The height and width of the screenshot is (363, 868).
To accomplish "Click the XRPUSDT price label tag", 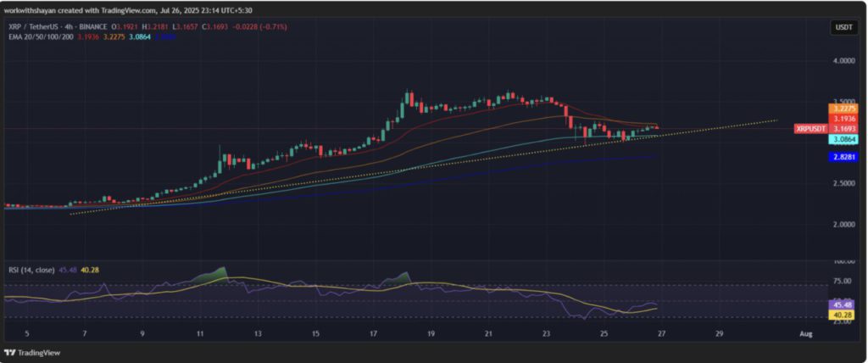I will click(x=810, y=129).
